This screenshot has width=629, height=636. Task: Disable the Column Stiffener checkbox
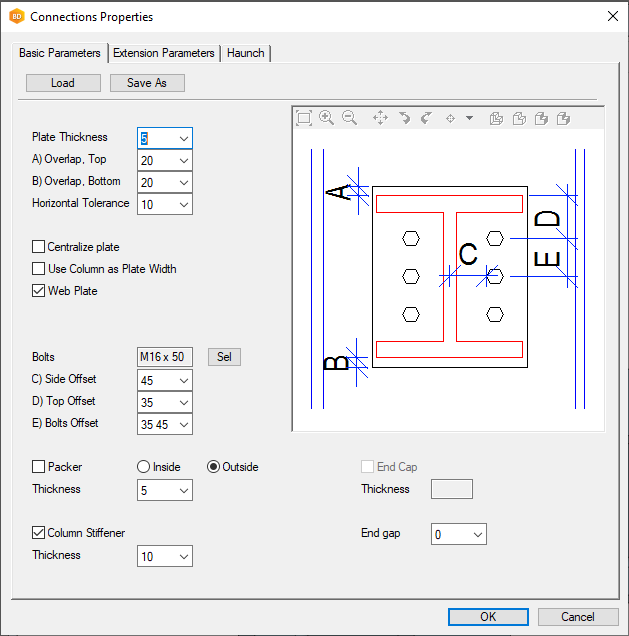[39, 533]
